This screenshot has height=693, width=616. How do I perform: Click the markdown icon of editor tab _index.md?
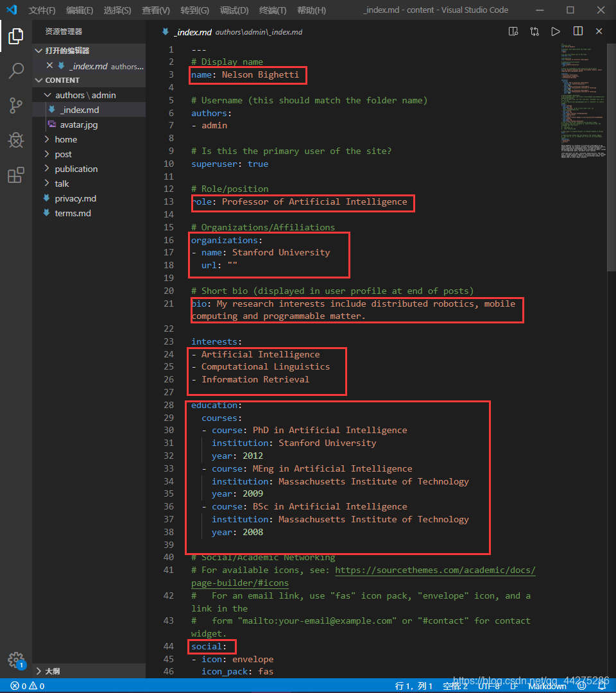pos(166,32)
